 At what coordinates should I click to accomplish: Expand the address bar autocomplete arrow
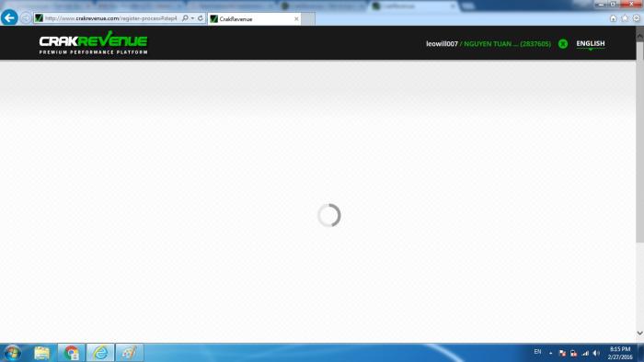point(192,18)
